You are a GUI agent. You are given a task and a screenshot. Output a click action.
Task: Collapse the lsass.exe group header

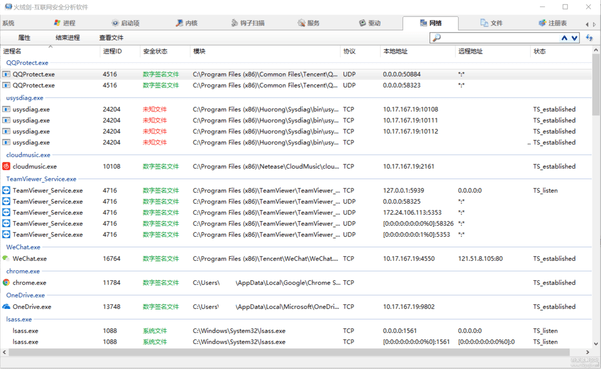19,319
